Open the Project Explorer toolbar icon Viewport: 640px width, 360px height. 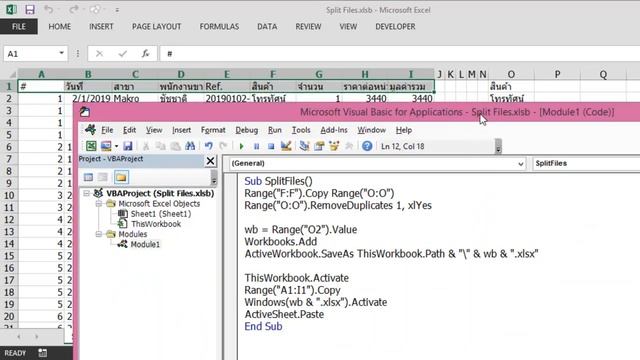tap(304, 146)
